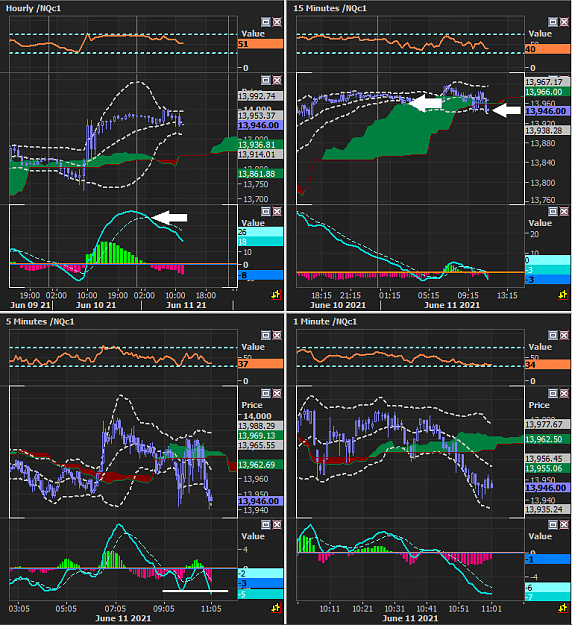Click last price 13,946.00 label in Hourly chart
Viewport: 572px width, 625px height.
[261, 125]
